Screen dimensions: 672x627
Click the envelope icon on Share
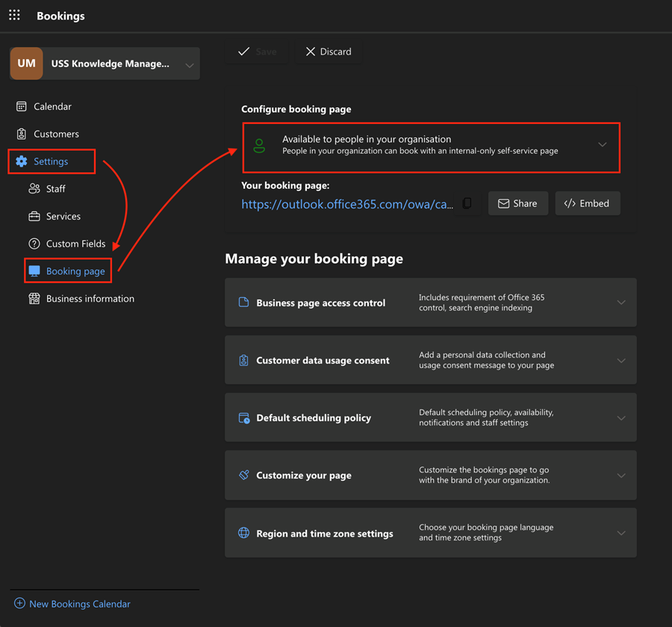pos(503,204)
